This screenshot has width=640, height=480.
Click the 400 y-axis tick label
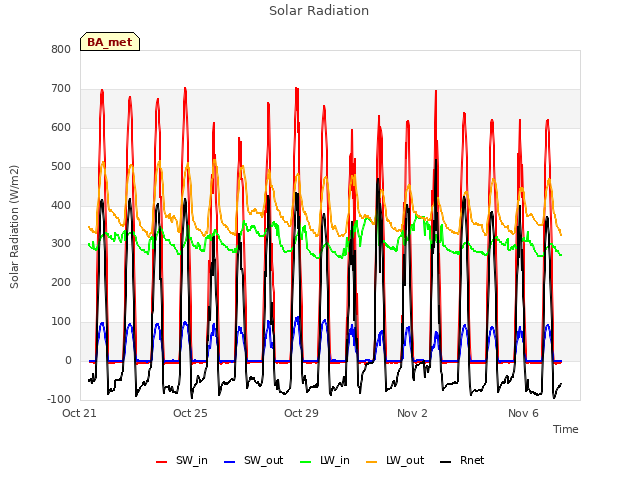(x=61, y=205)
